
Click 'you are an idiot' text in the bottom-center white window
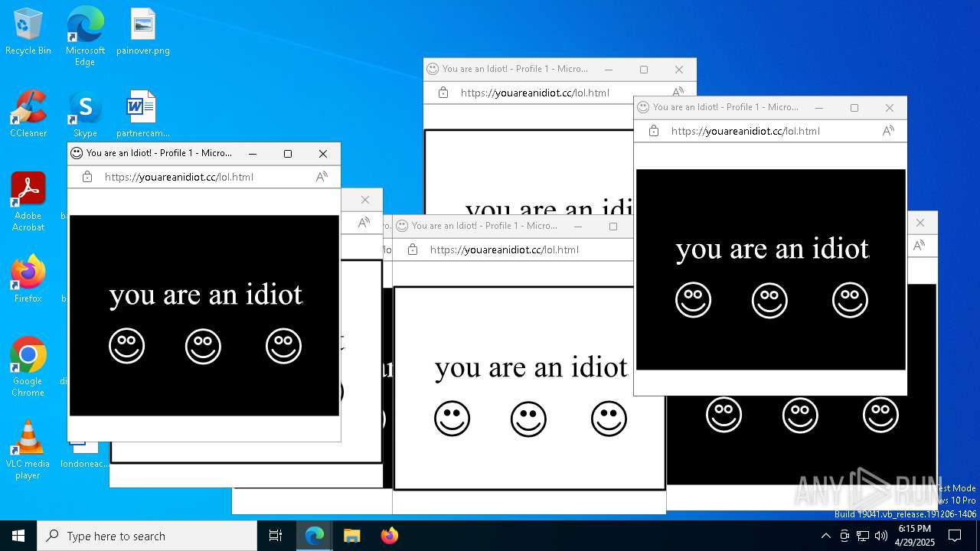coord(531,367)
